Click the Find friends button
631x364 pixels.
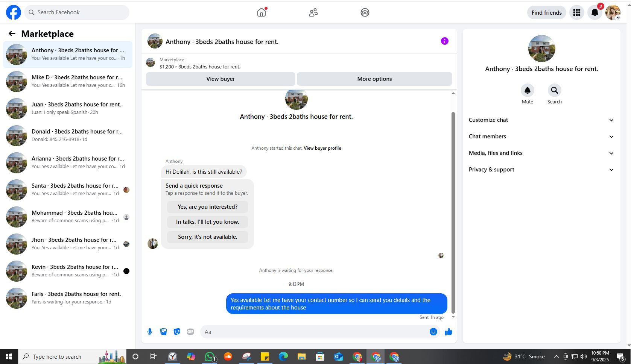point(546,12)
